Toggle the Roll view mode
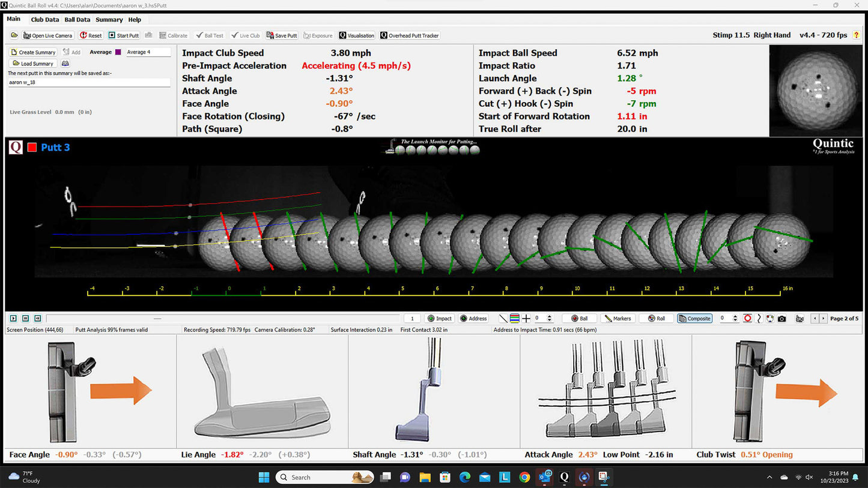868x488 pixels. click(x=656, y=319)
